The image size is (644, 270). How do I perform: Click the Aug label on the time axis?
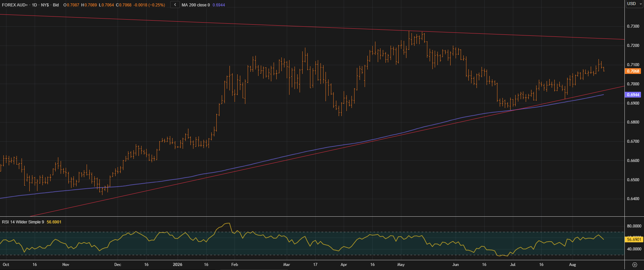573,265
